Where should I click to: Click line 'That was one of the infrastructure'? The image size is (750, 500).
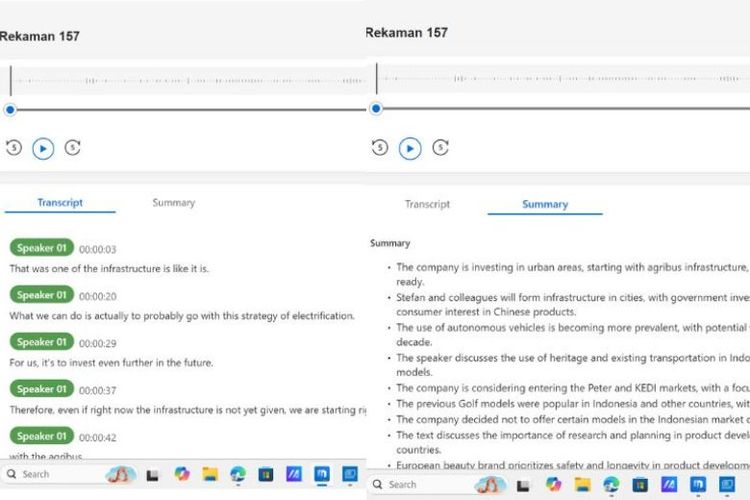tap(109, 268)
